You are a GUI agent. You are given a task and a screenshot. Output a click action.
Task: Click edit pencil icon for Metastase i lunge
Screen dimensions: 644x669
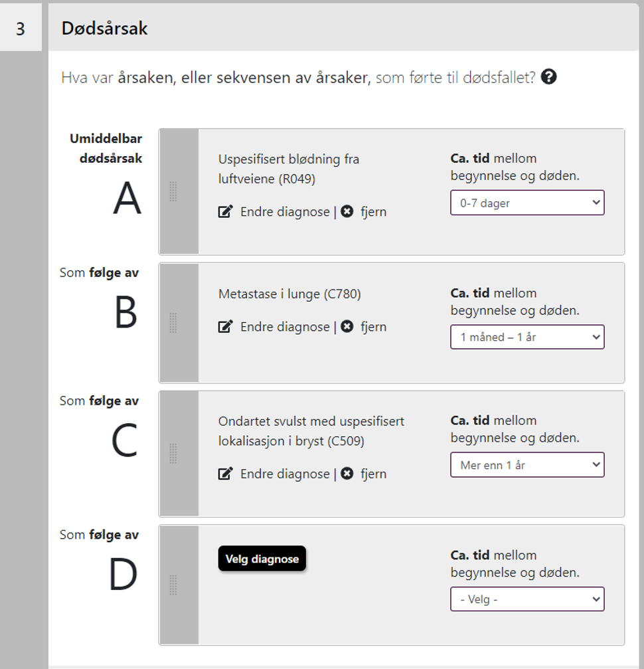pyautogui.click(x=225, y=326)
